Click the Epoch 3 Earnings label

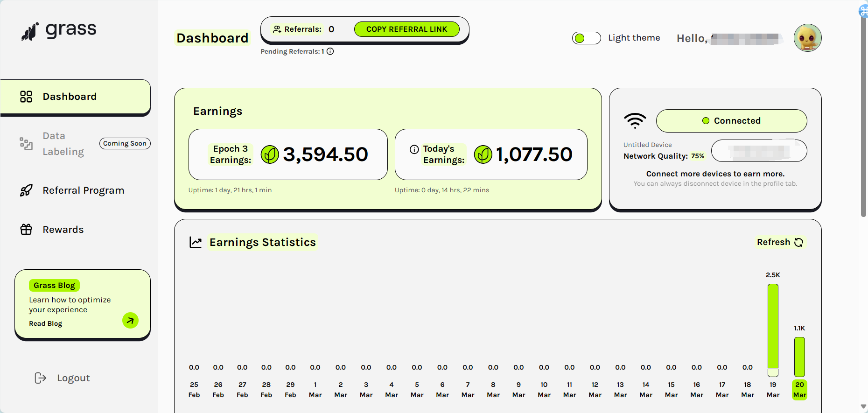(231, 154)
